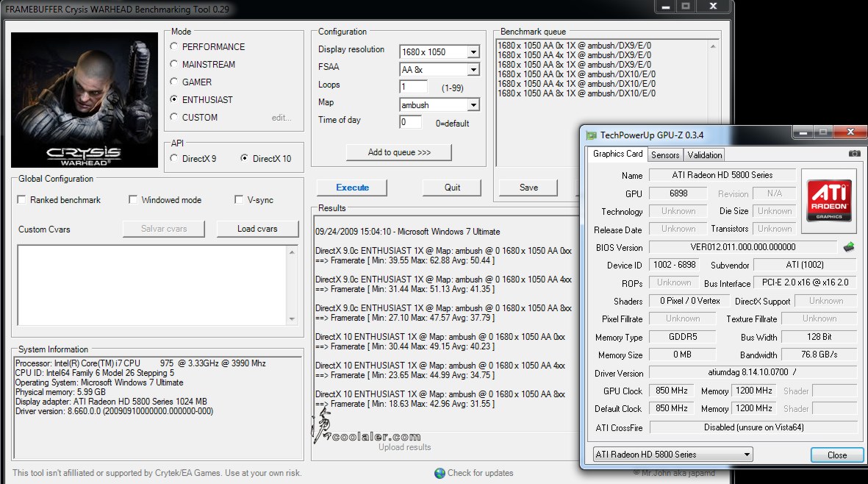Open the Validation tab in GPU-Z
The width and height of the screenshot is (868, 484).
coord(704,155)
